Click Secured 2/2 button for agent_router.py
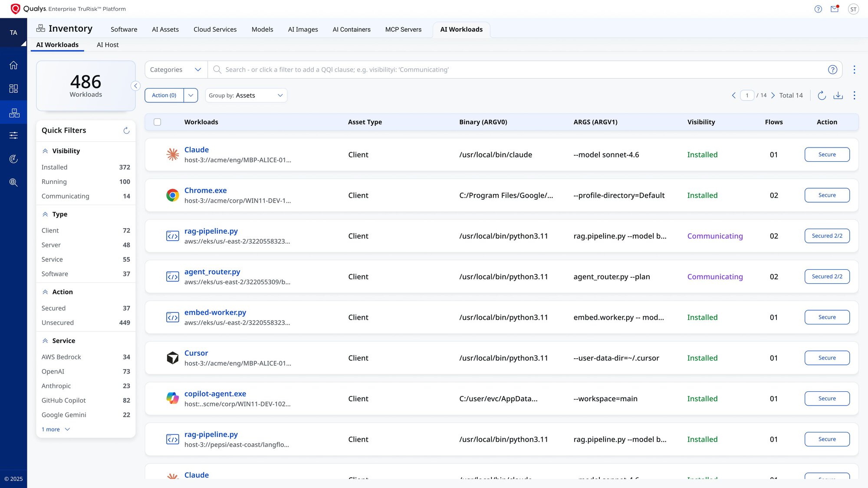This screenshot has height=488, width=868. (x=827, y=277)
